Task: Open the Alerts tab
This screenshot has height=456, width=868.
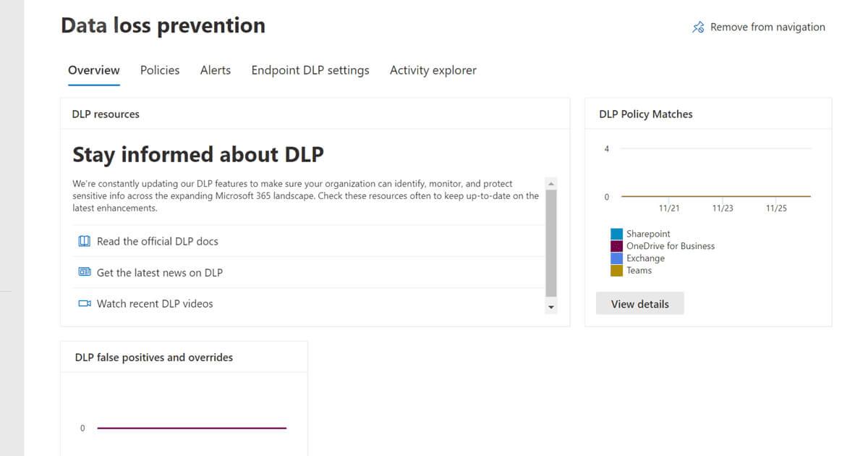Action: click(x=216, y=70)
